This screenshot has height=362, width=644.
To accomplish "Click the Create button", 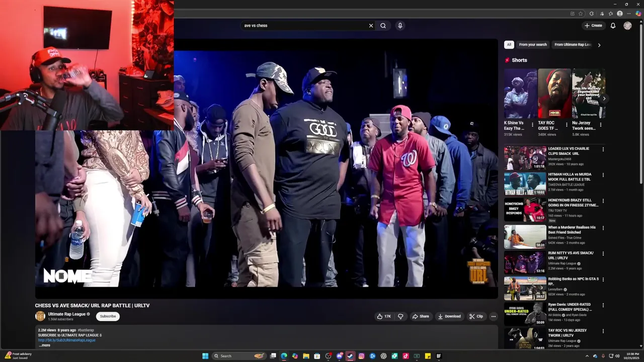I will [x=593, y=26].
